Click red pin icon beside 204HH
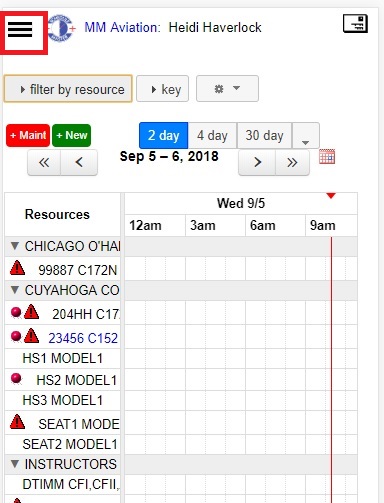Image resolution: width=384 pixels, height=503 pixels. (16, 313)
